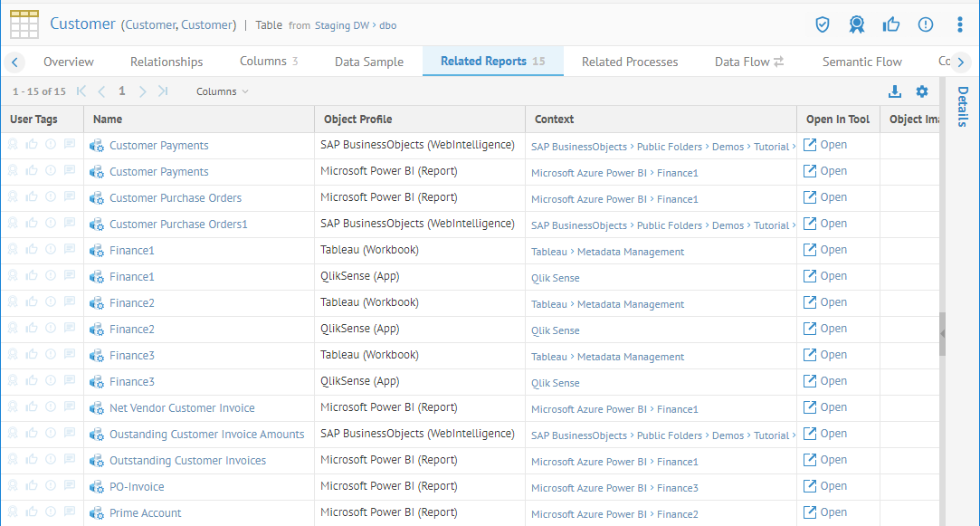Viewport: 980px width, 526px height.
Task: Open the Net Vendor Customer Invoice report
Action: (x=182, y=408)
